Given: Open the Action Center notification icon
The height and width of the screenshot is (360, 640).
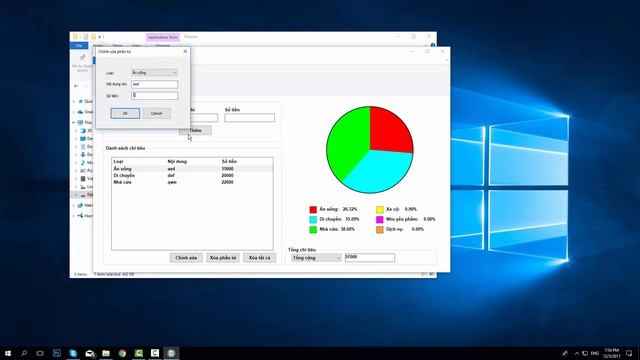Looking at the screenshot, I should tap(629, 353).
